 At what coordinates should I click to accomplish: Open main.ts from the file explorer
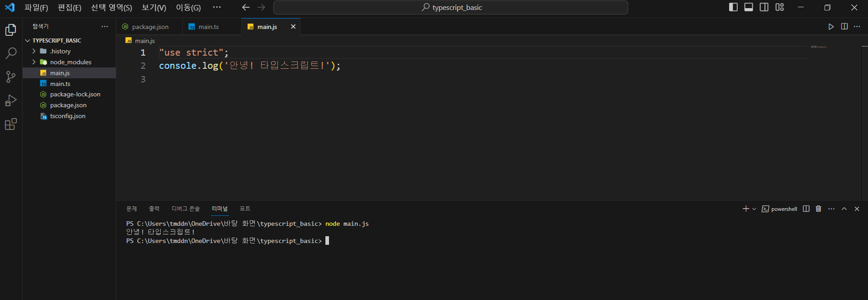pyautogui.click(x=69, y=84)
